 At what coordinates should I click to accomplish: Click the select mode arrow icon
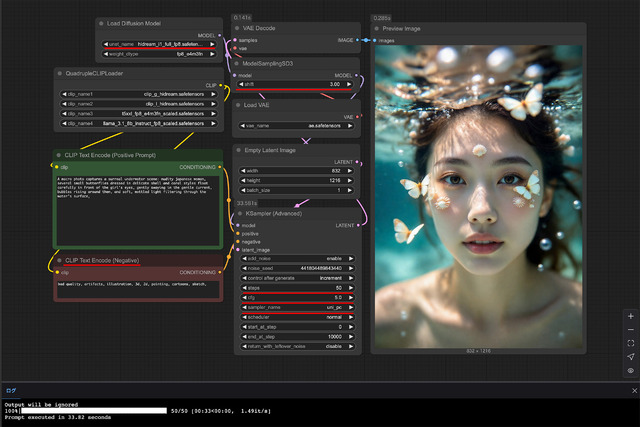point(630,357)
